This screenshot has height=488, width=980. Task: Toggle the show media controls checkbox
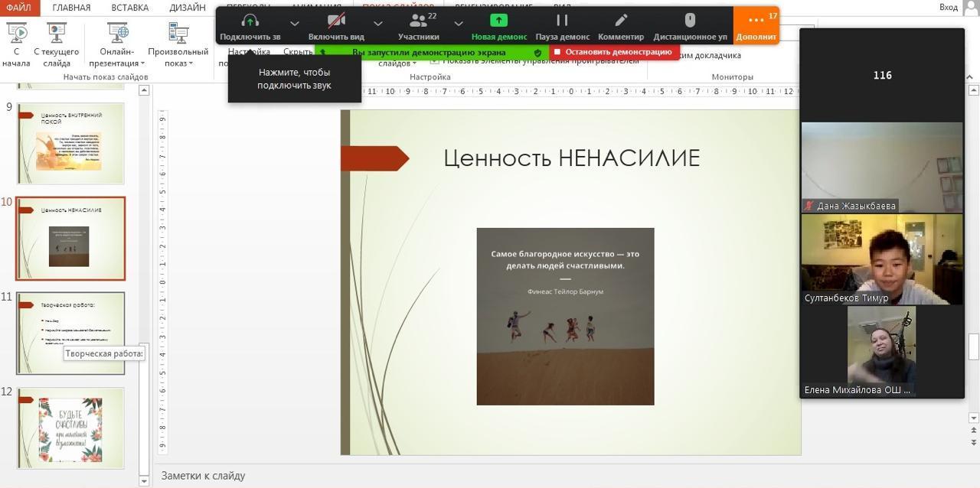434,60
